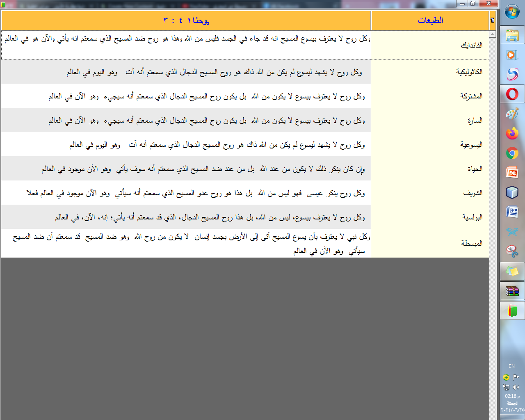Open Windows Explorer from the taskbar
The image size is (525, 420).
coord(512,36)
